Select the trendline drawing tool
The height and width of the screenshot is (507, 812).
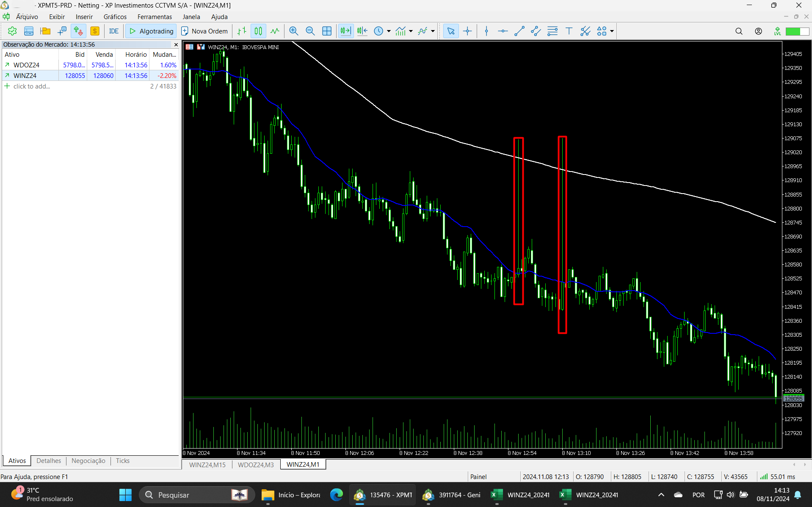519,31
